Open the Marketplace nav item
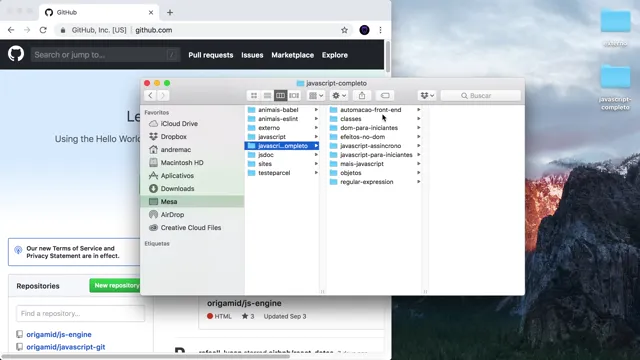This screenshot has height=360, width=640. click(x=293, y=55)
